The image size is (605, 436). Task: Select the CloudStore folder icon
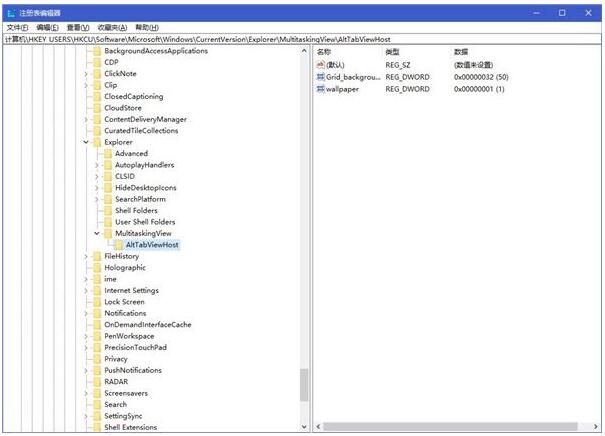point(97,108)
